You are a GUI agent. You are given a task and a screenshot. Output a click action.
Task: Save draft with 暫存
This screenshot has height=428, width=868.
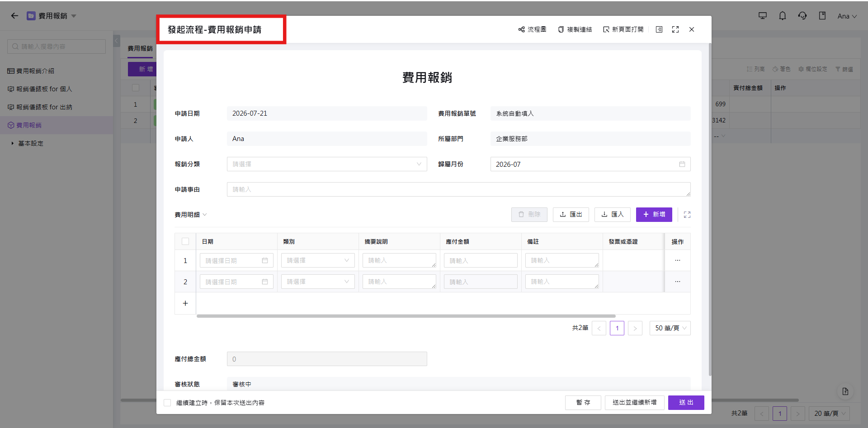coord(583,402)
